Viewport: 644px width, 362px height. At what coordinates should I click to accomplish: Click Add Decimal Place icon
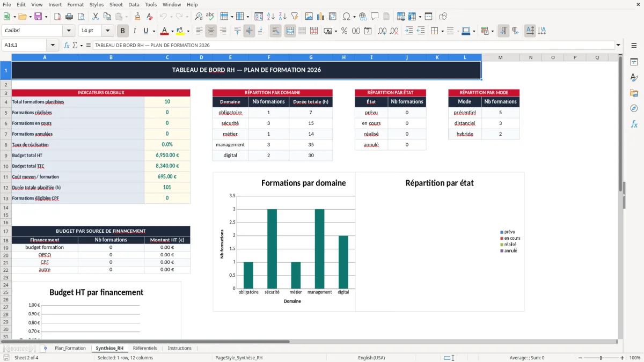click(383, 31)
